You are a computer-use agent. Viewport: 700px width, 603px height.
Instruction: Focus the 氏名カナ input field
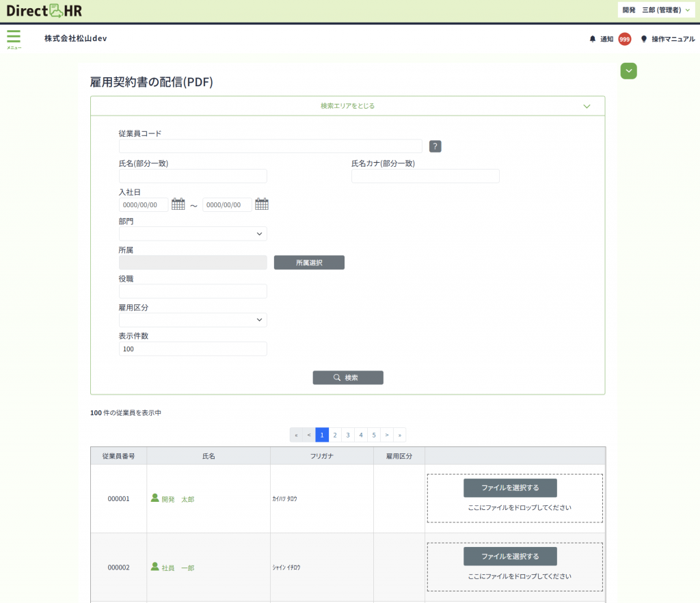click(x=425, y=176)
